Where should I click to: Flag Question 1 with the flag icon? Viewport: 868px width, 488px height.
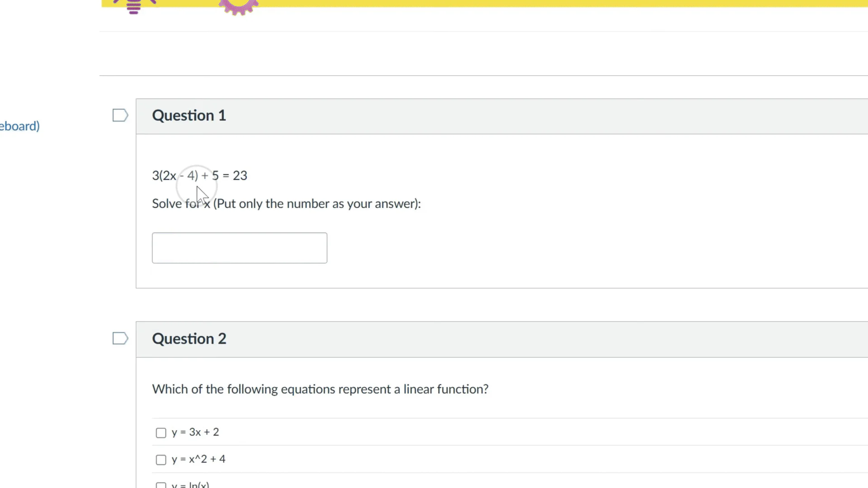(x=120, y=115)
